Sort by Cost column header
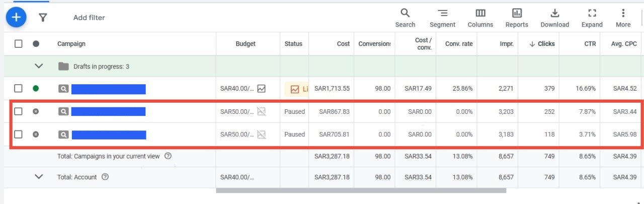This screenshot has width=644, height=204. click(343, 44)
